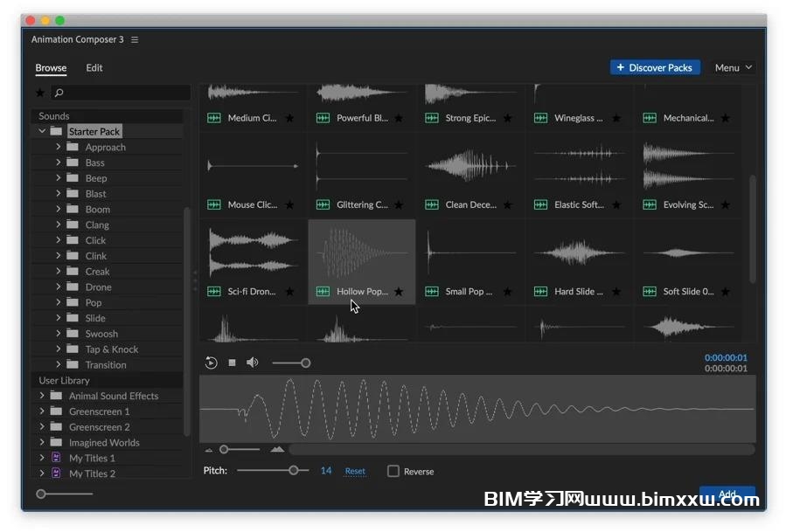786x532 pixels.
Task: Click the speaker volume icon
Action: tap(253, 363)
